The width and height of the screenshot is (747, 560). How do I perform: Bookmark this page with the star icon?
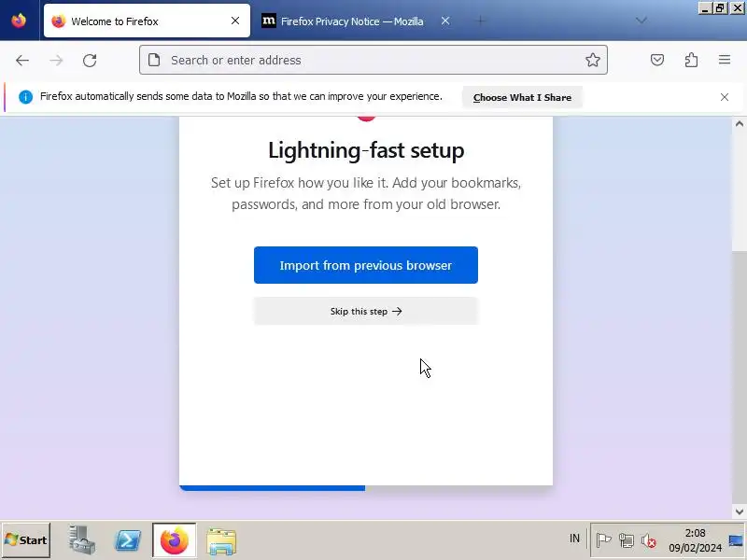pos(593,60)
